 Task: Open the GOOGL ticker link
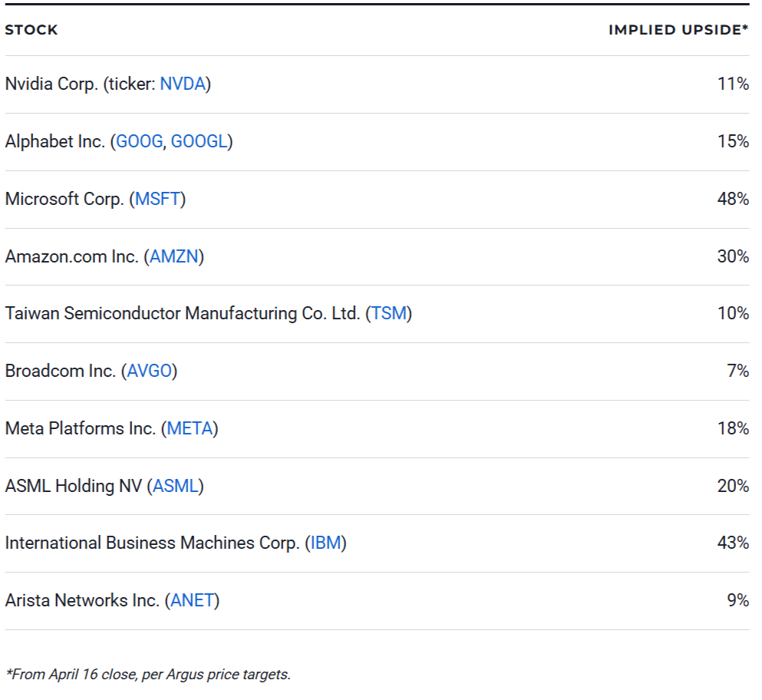coord(199,141)
